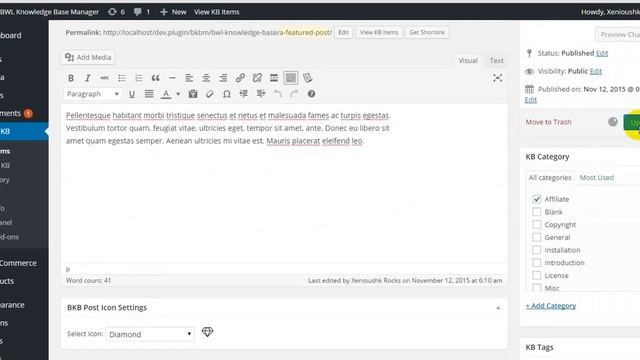Align text right
The image size is (640, 360).
click(x=223, y=78)
